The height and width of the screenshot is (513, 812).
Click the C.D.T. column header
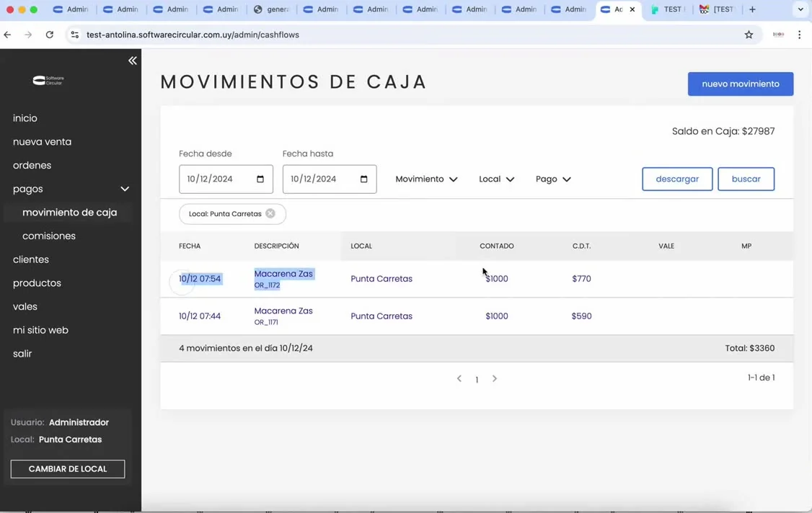[x=581, y=246]
